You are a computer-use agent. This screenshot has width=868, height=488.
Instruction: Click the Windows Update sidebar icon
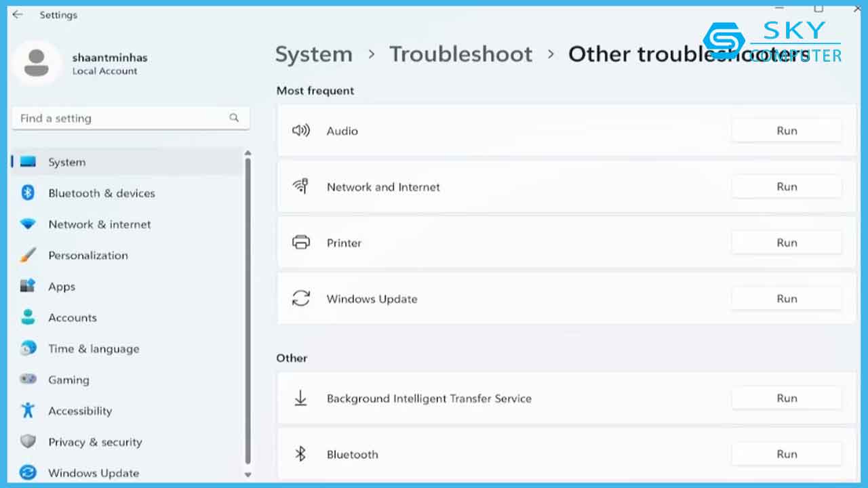click(28, 472)
